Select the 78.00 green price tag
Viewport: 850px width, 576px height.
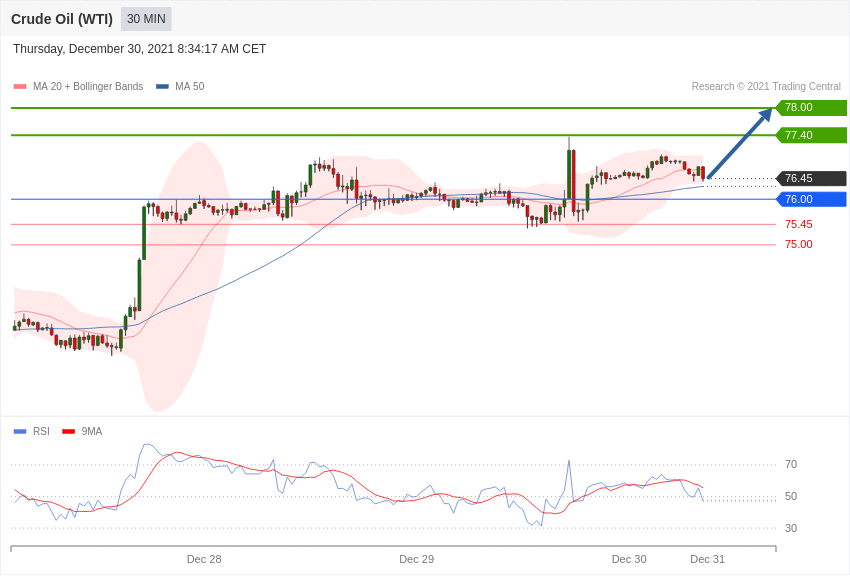tap(811, 107)
